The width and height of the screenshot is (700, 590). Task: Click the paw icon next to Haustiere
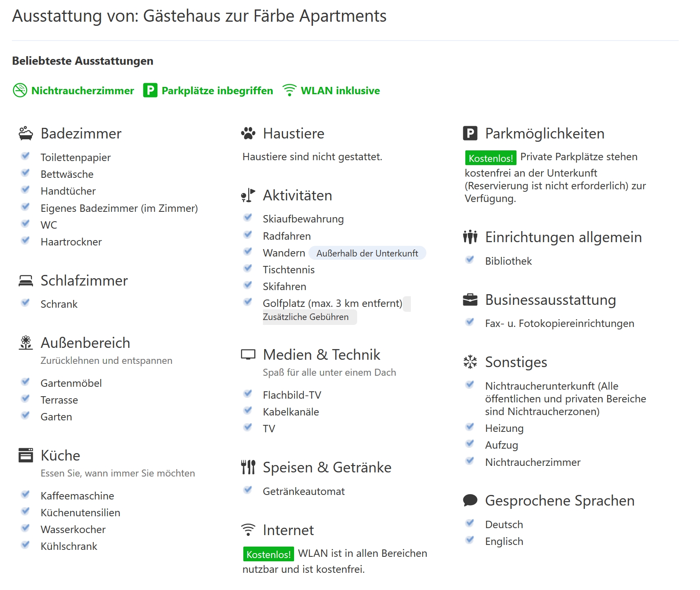(x=248, y=134)
